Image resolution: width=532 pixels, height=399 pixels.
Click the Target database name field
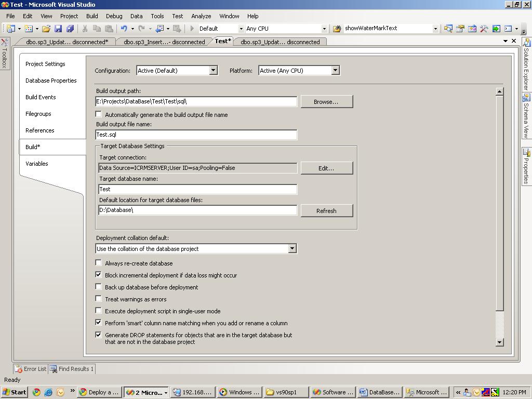click(x=198, y=189)
